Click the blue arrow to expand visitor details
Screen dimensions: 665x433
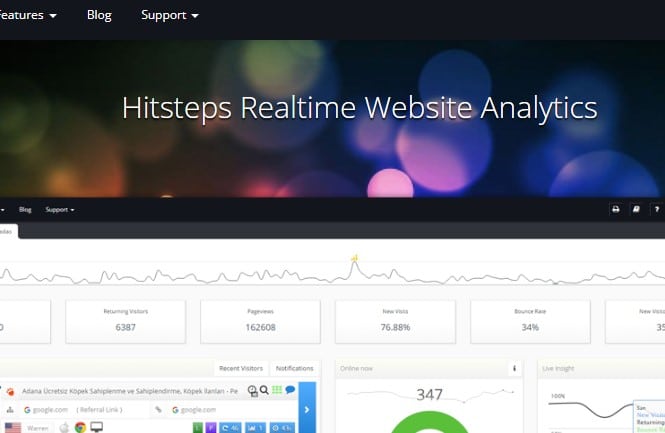(307, 408)
